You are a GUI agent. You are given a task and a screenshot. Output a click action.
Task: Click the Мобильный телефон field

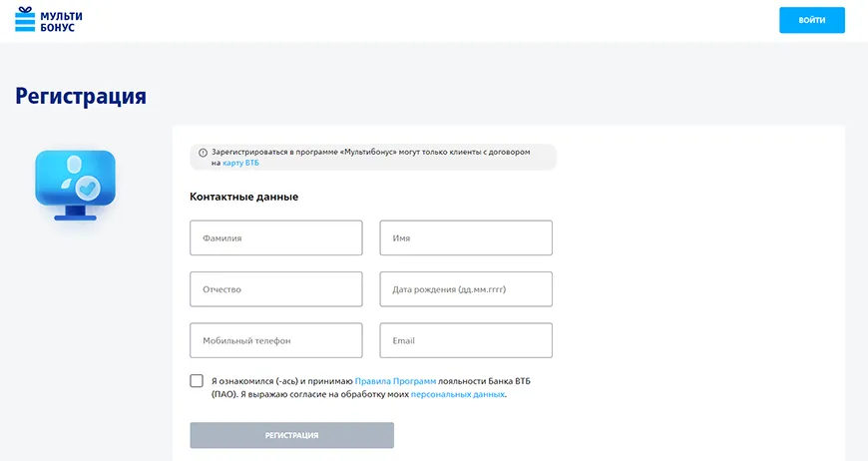point(275,340)
